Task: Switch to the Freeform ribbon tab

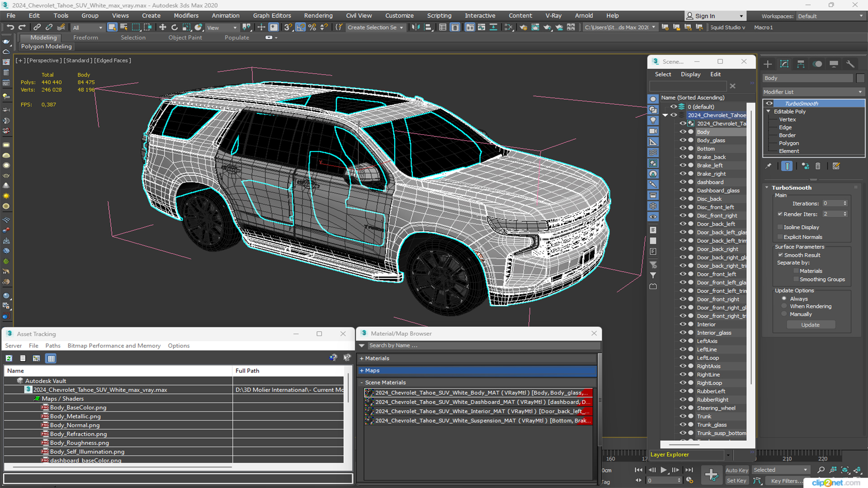Action: 85,38
